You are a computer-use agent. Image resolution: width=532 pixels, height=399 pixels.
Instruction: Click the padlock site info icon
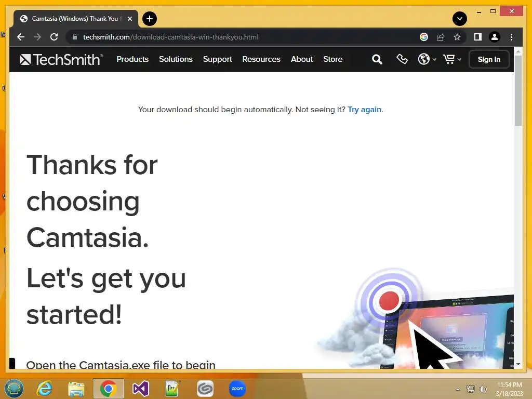pos(75,37)
